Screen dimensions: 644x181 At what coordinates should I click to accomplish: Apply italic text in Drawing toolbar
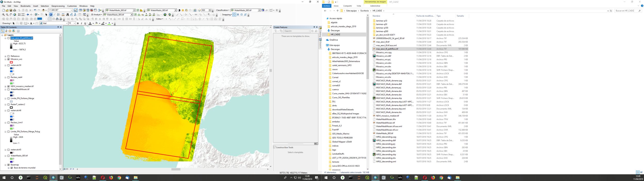81,23
